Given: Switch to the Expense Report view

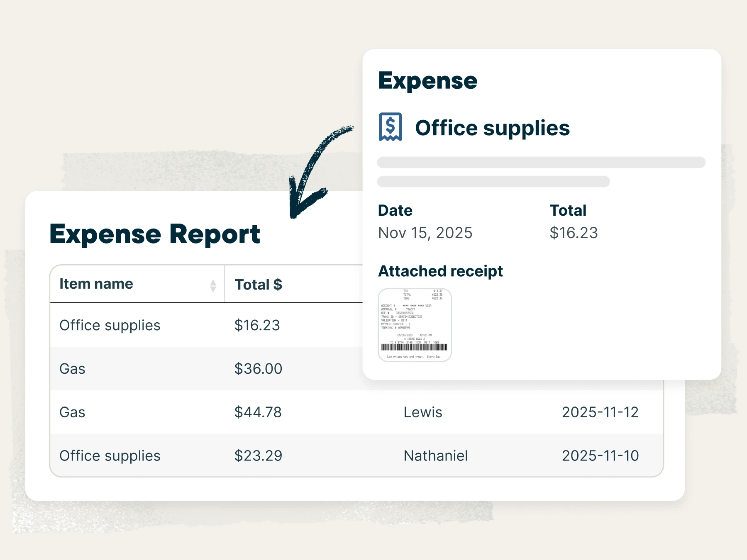Looking at the screenshot, I should coord(155,234).
